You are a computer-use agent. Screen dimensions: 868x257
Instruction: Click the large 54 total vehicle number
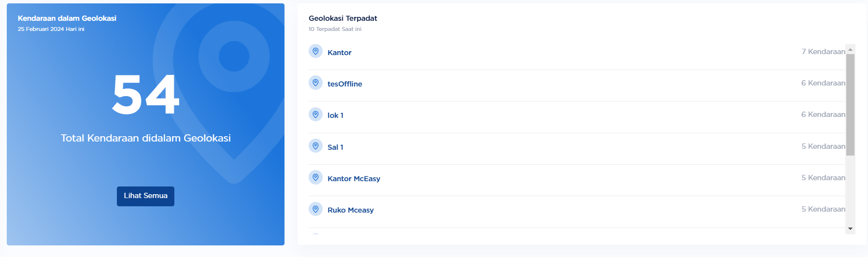(145, 95)
